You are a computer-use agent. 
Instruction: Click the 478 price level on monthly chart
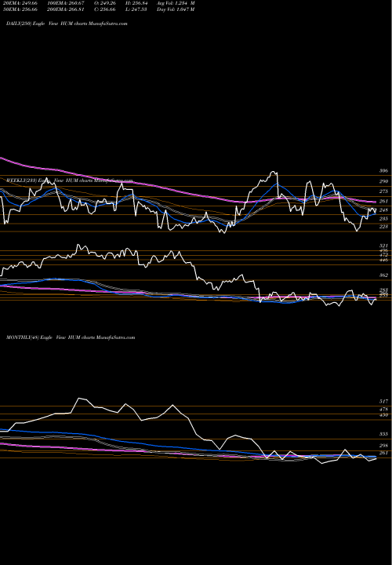(x=383, y=410)
